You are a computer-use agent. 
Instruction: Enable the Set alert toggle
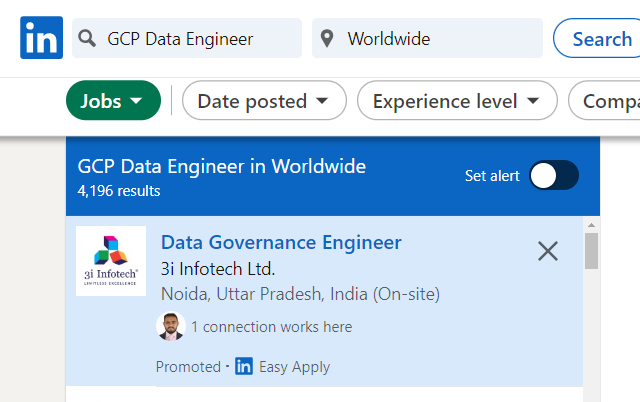[x=553, y=175]
